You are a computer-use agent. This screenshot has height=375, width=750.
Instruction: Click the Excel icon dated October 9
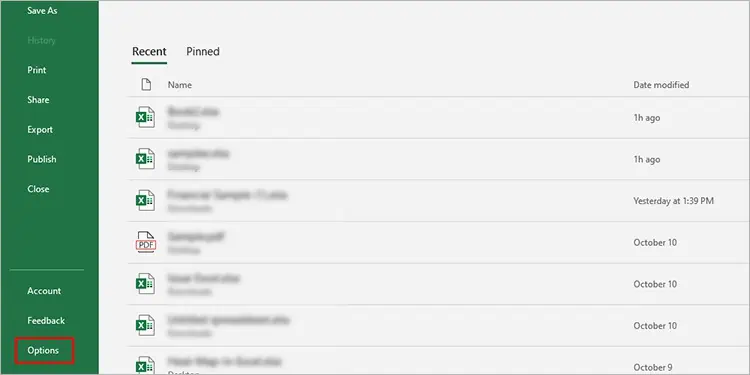145,365
